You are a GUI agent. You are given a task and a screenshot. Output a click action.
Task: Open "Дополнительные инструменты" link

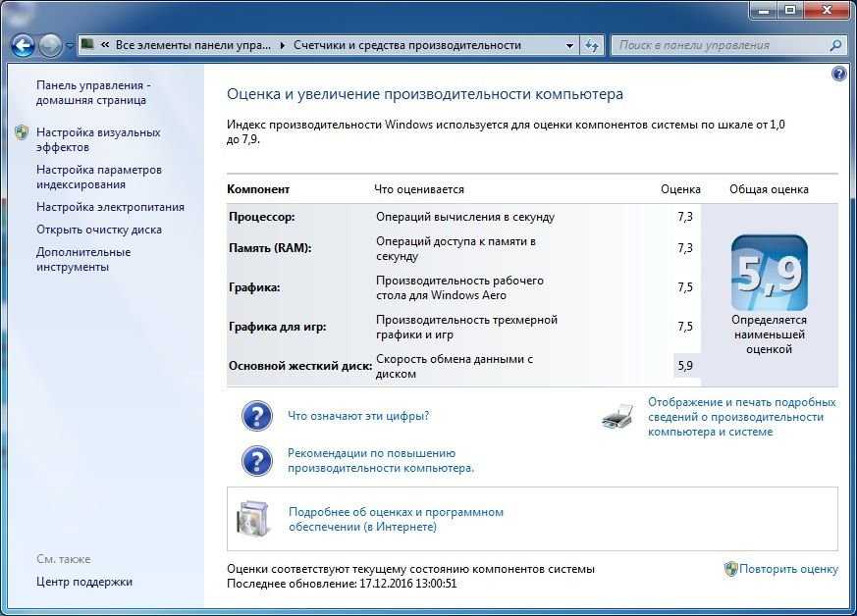83,259
